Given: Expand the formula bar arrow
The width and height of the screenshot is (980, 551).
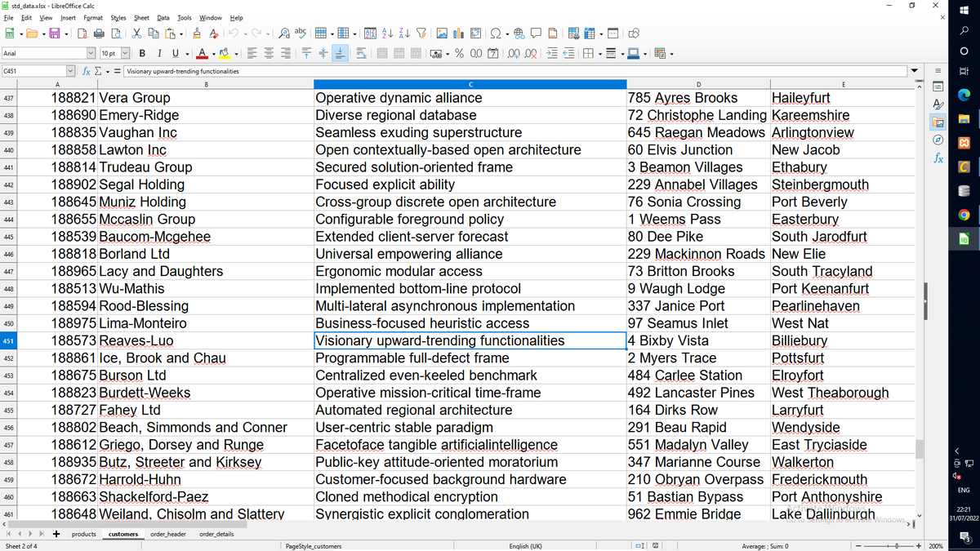Looking at the screenshot, I should [x=913, y=71].
